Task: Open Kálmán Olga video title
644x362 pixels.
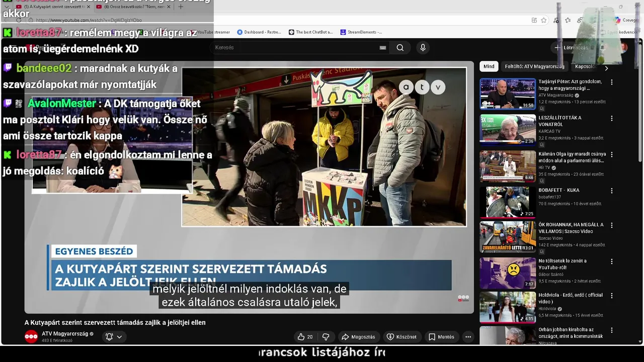Action: [x=572, y=157]
